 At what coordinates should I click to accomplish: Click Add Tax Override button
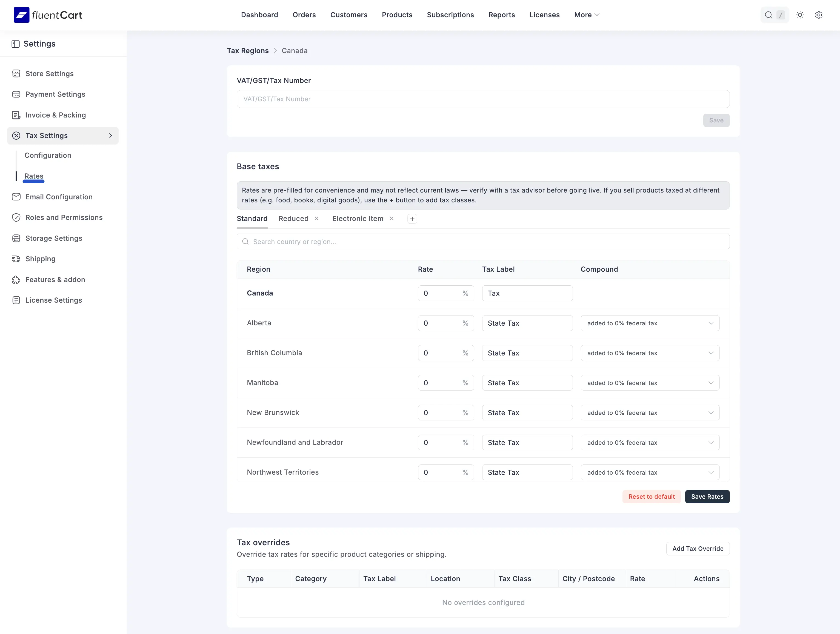click(698, 549)
